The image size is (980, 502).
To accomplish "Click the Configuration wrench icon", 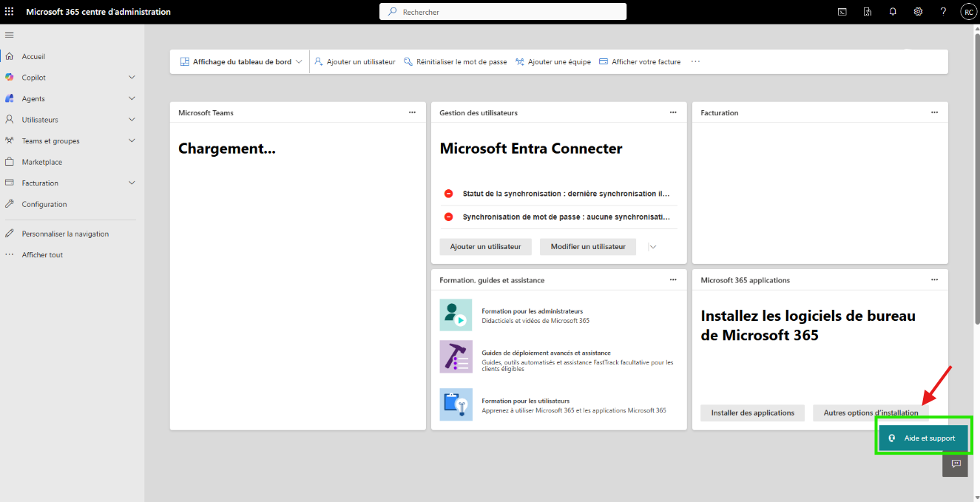I will click(x=10, y=204).
